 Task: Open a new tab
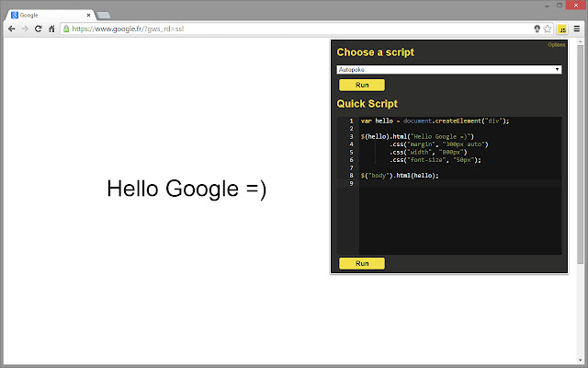103,16
